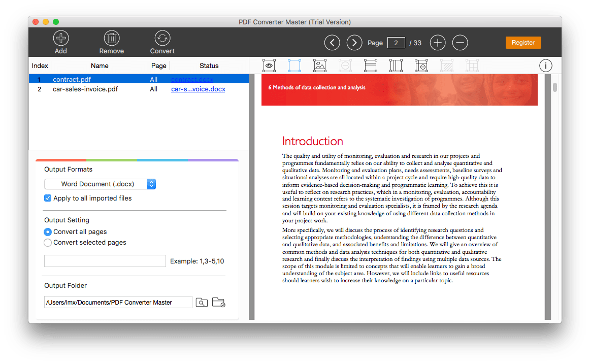
Task: Uncheck Apply to all imported files
Action: pos(48,198)
